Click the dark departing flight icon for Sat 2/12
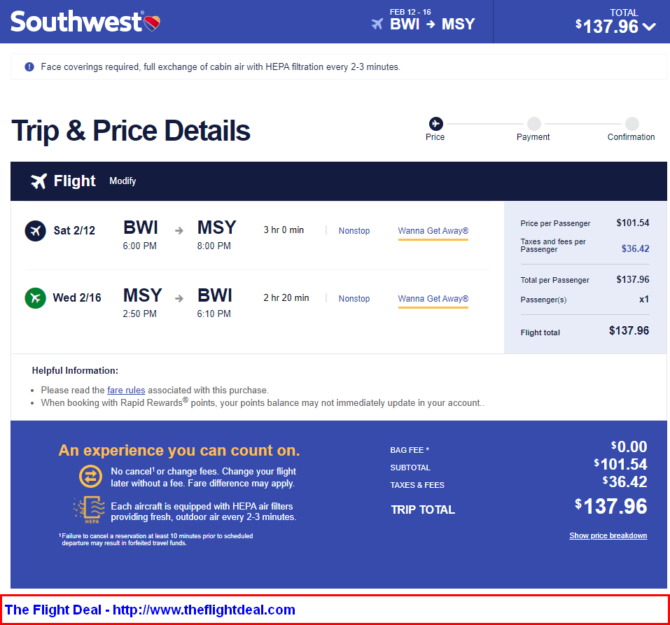Image resolution: width=670 pixels, height=625 pixels. coord(35,231)
